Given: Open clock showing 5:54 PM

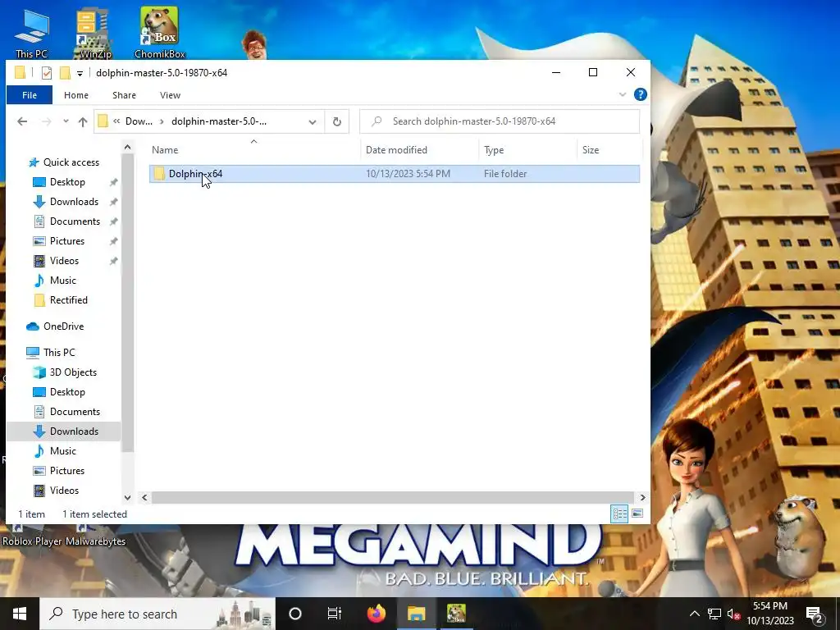Looking at the screenshot, I should pyautogui.click(x=769, y=614).
